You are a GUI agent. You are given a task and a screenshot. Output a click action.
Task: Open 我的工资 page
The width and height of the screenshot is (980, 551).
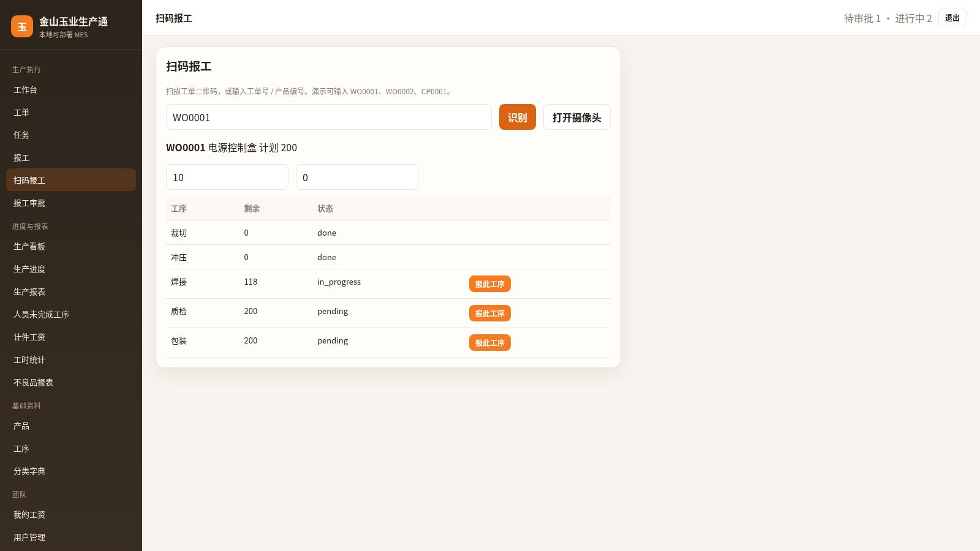click(71, 515)
